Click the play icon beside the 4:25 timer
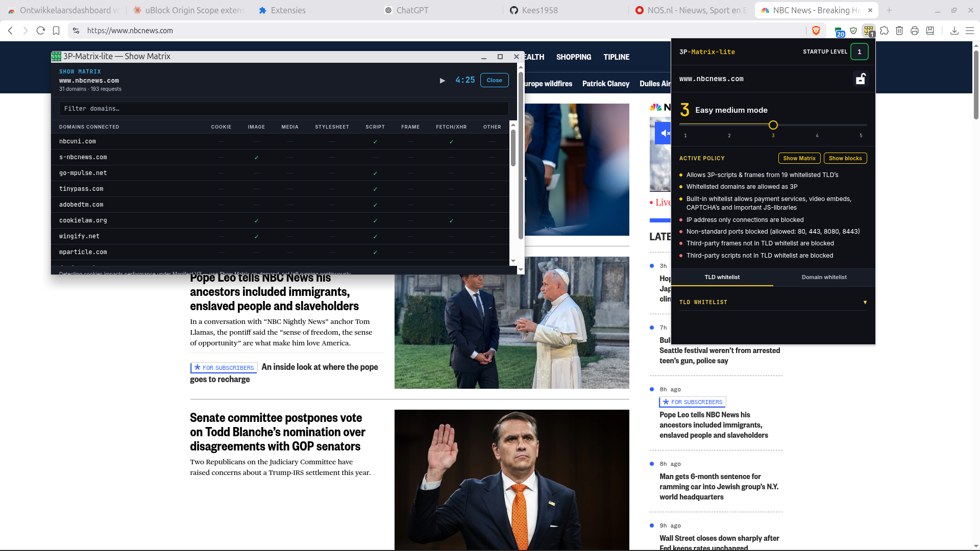980x551 pixels. (x=443, y=81)
